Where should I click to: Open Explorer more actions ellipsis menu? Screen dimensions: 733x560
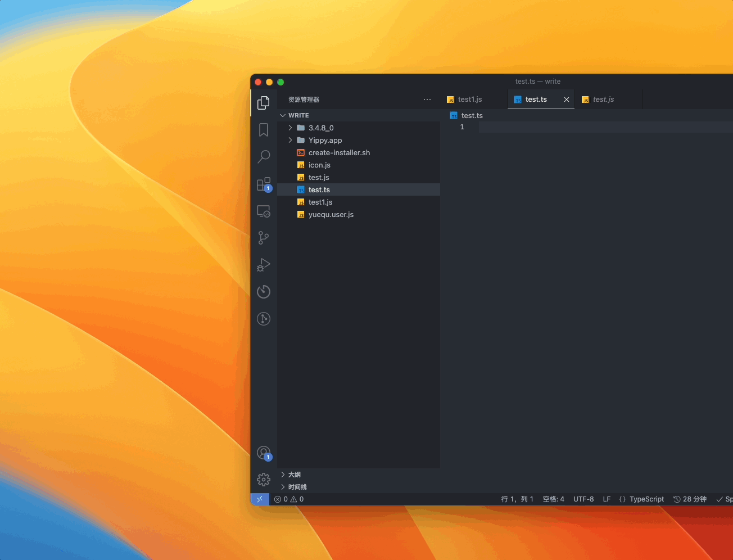[427, 100]
